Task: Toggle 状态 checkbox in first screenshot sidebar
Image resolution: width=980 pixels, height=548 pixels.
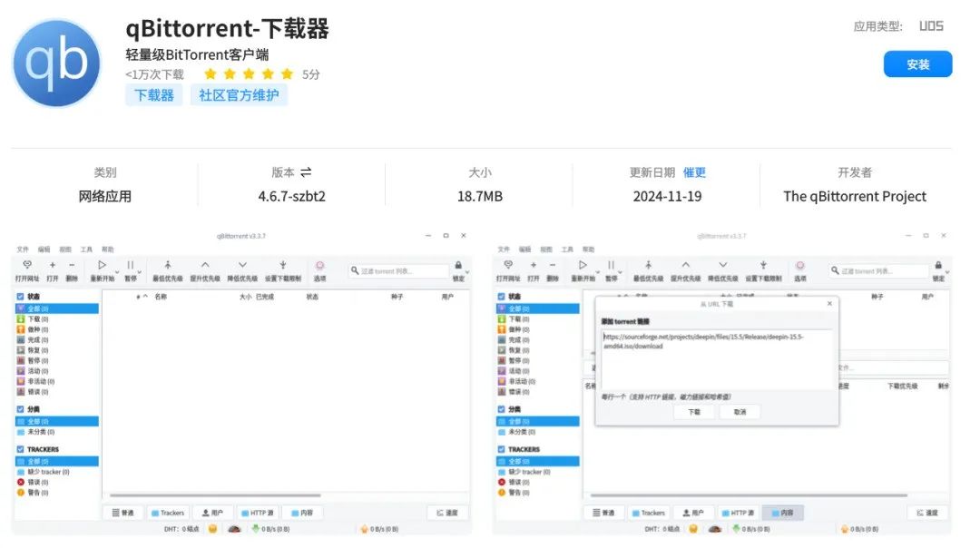Action: pos(20,297)
